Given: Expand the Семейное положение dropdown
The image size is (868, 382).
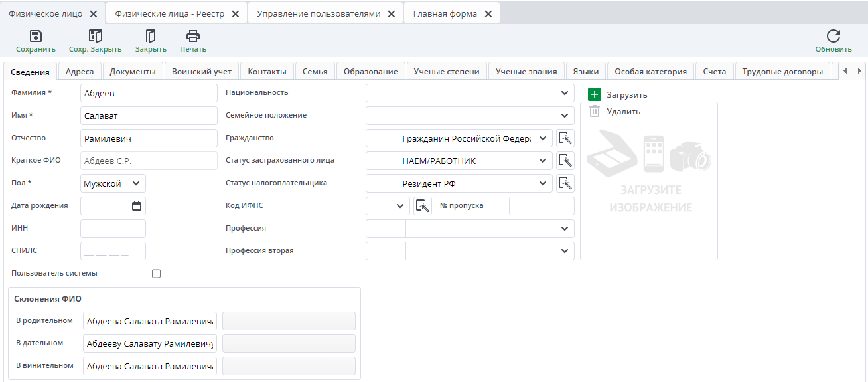Looking at the screenshot, I should (x=565, y=116).
